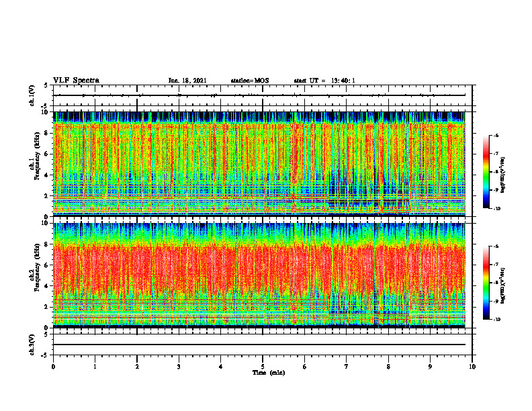Click the ch.1 voltage waveform trace
Screen dimensions: 532x411
259,95
